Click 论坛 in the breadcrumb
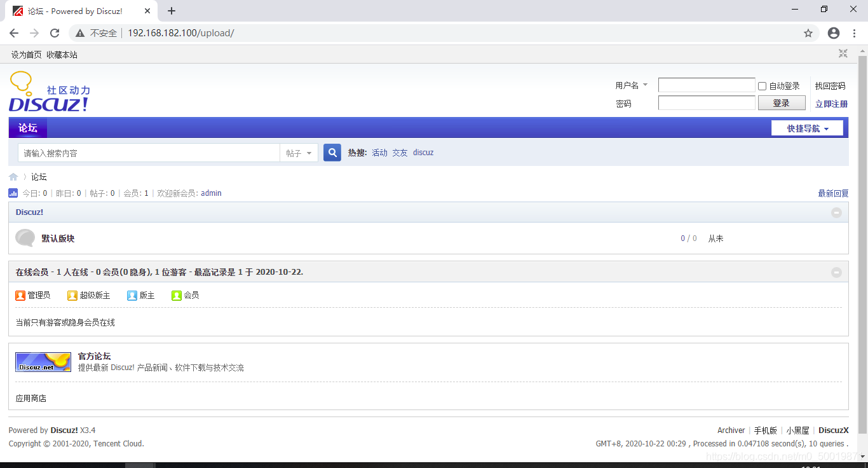 coord(39,177)
